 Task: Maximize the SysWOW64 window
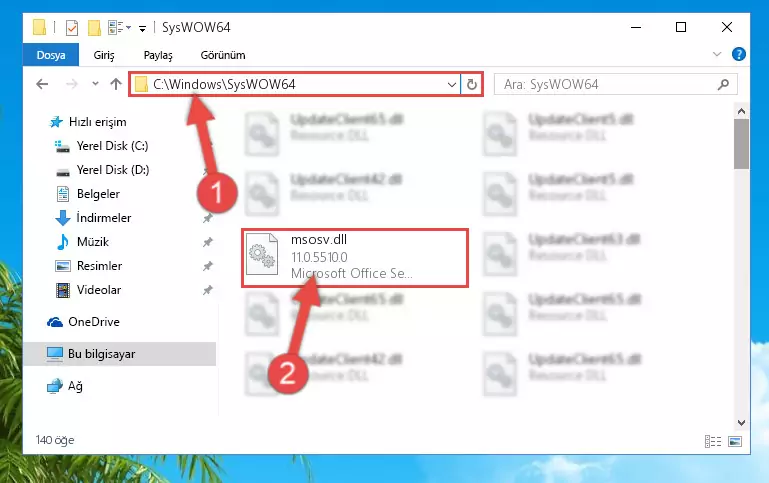(x=681, y=27)
